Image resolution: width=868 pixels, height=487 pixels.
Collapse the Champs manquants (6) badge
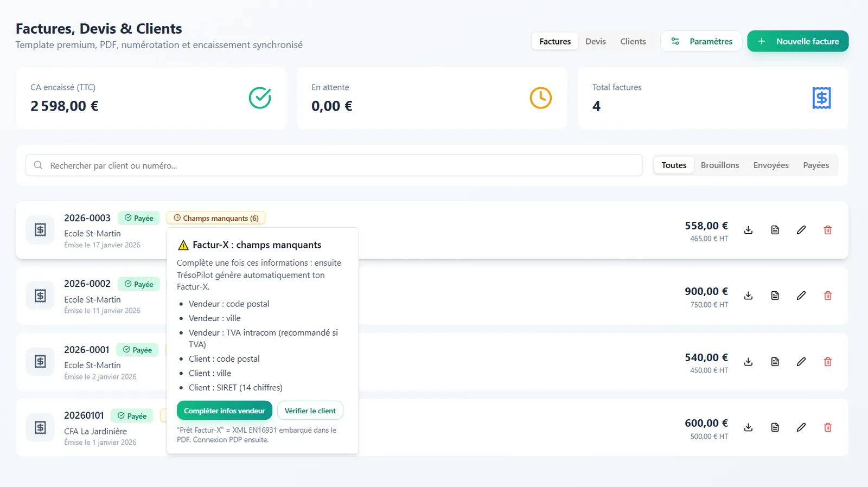(216, 218)
